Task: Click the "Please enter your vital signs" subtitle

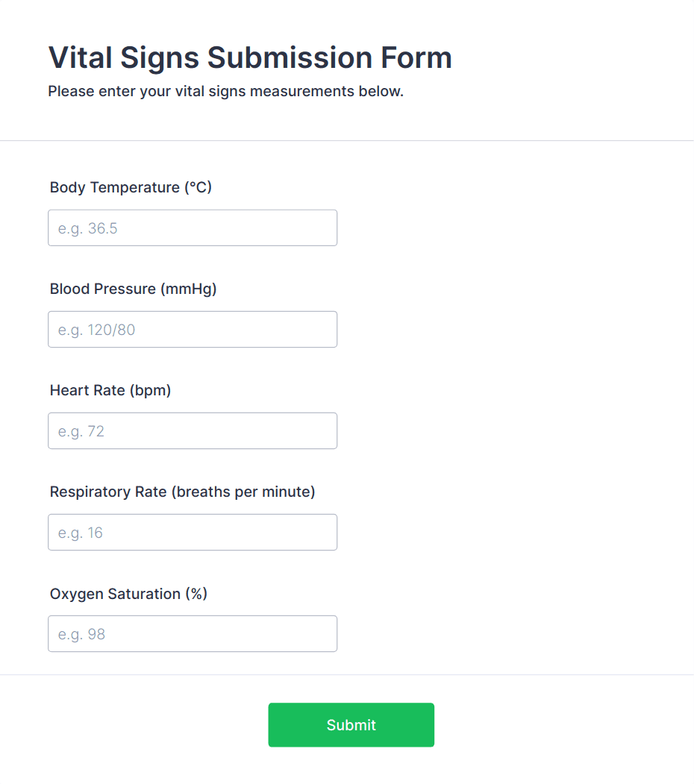Action: (x=225, y=92)
